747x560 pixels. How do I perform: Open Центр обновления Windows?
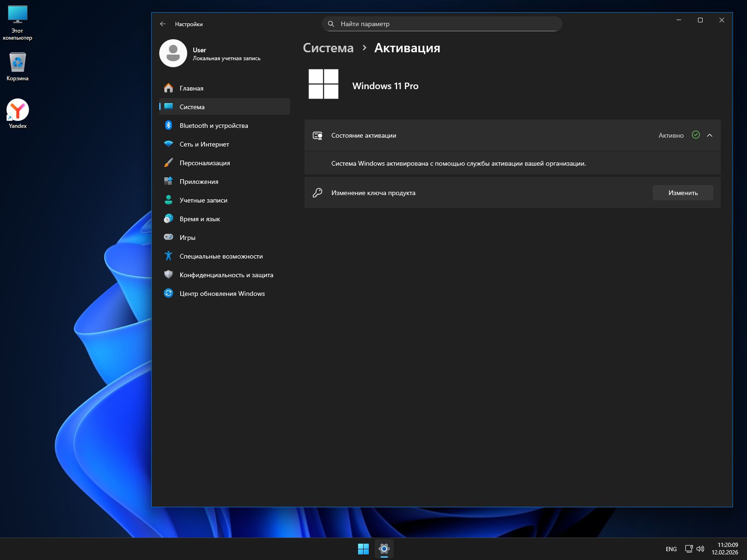[x=222, y=294]
